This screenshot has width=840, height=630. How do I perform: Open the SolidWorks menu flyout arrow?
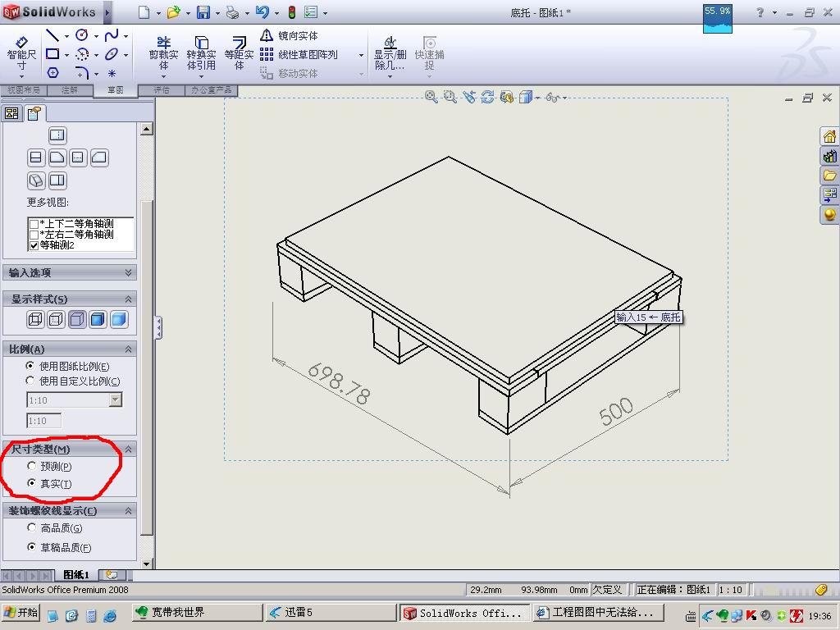coord(107,12)
